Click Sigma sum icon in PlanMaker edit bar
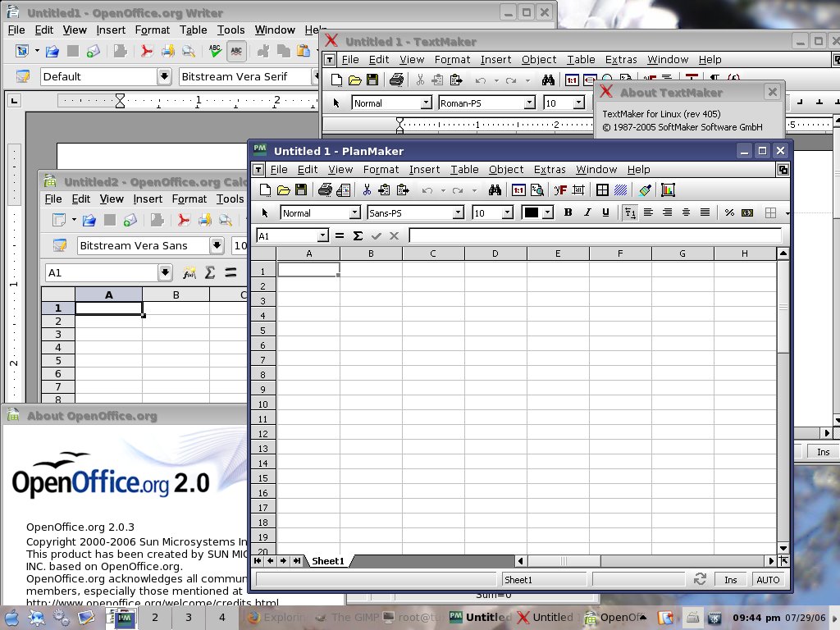840x630 pixels. coord(358,235)
